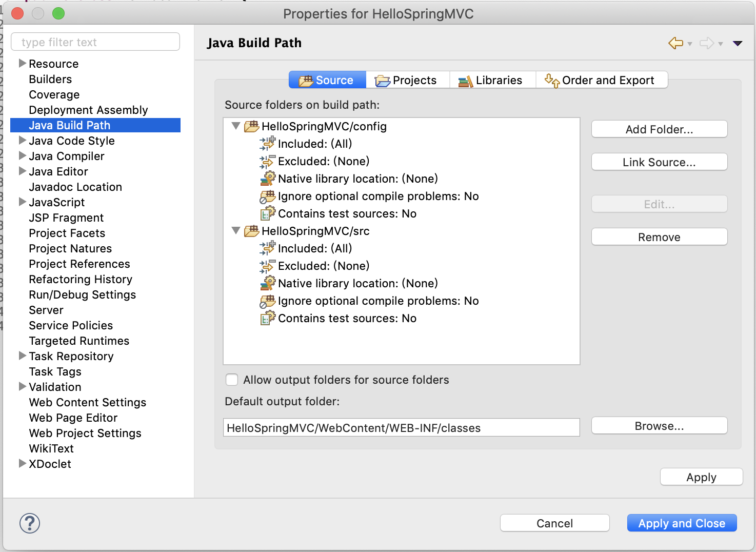Click the forward navigation arrow icon
Image resolution: width=756 pixels, height=552 pixels.
click(707, 43)
